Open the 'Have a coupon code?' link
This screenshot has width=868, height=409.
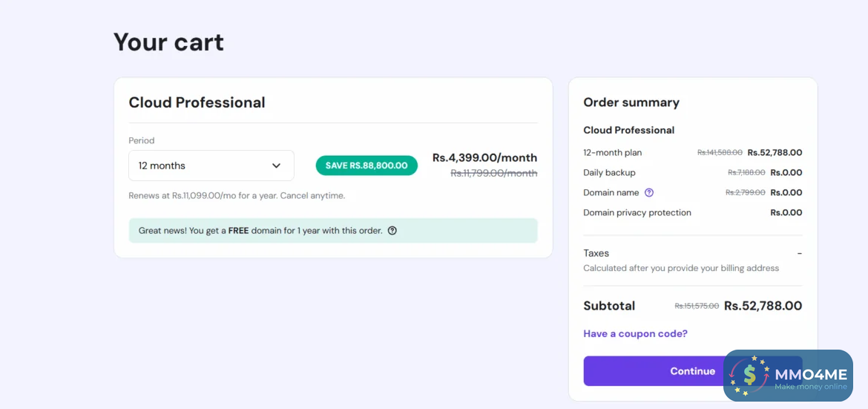click(635, 334)
